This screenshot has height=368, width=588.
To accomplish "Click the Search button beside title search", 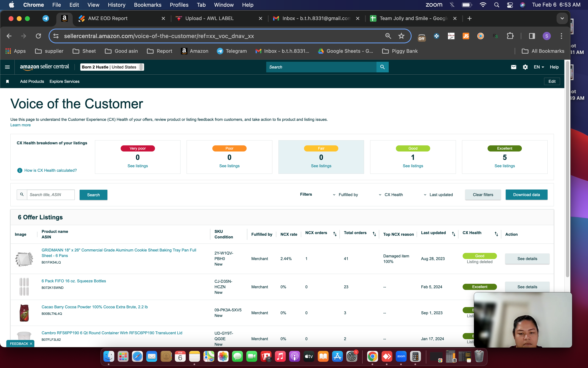I will tap(93, 195).
